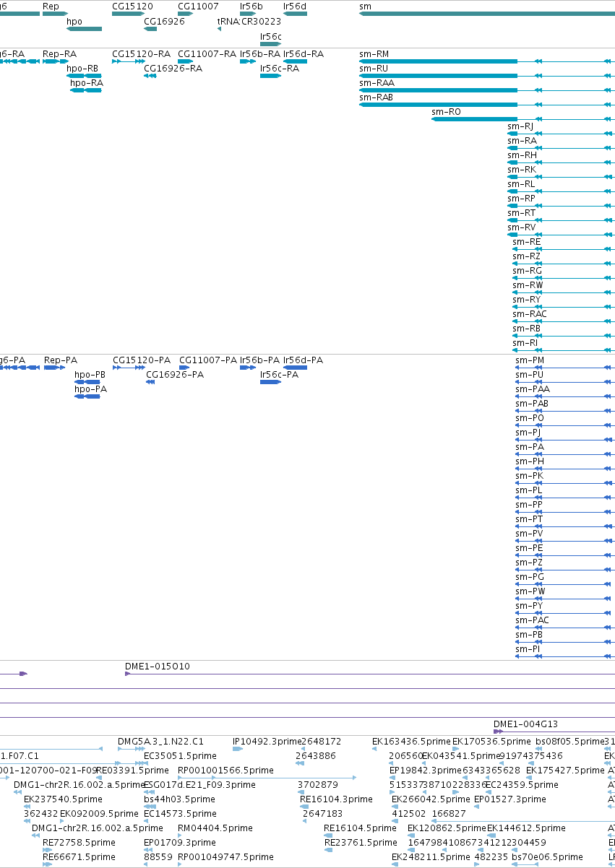The width and height of the screenshot is (615, 868).
Task: Click the sm-PT protein label
Action: (x=529, y=519)
